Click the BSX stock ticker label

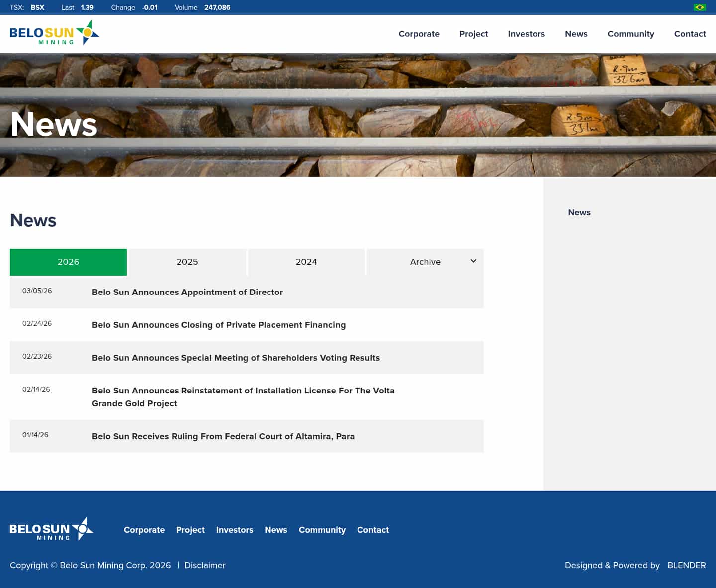37,7
